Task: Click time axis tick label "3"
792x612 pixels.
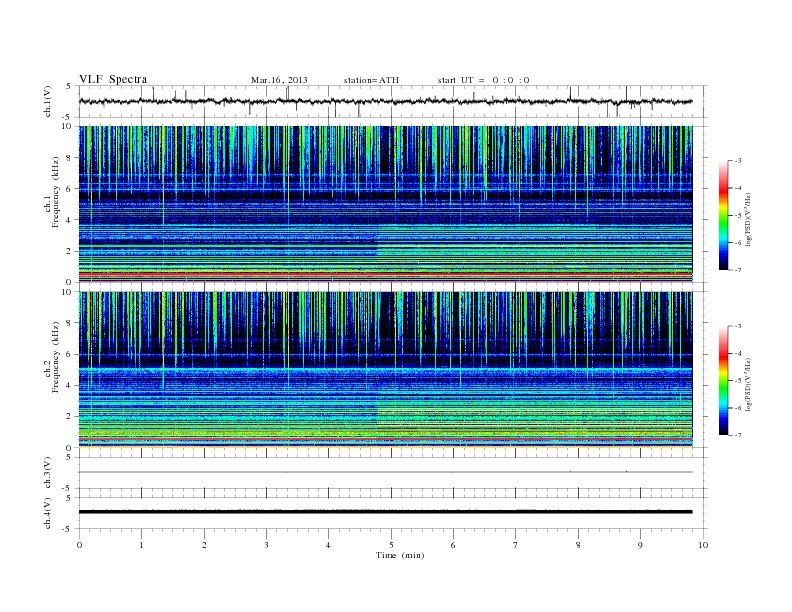Action: 266,545
